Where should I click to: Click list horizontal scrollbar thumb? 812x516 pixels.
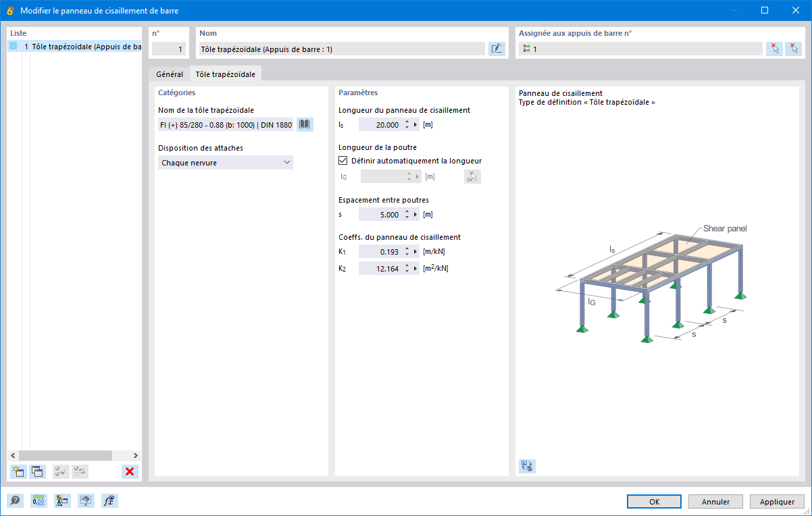(65, 456)
